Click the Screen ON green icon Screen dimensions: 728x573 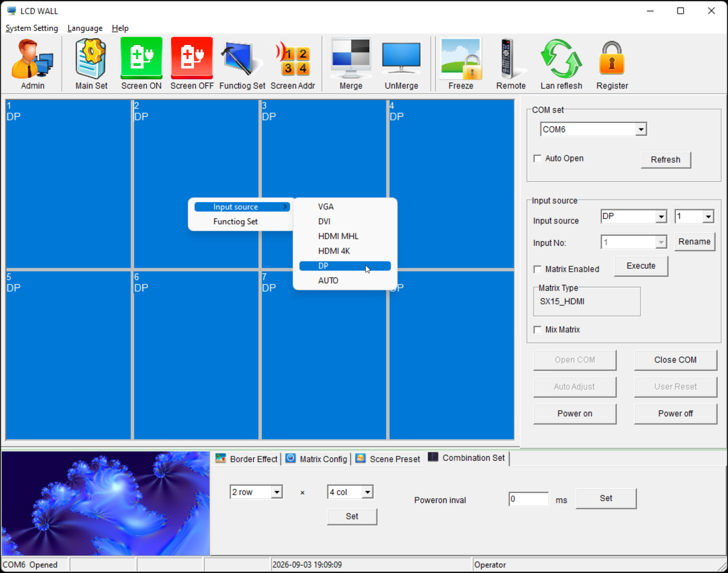tap(141, 58)
